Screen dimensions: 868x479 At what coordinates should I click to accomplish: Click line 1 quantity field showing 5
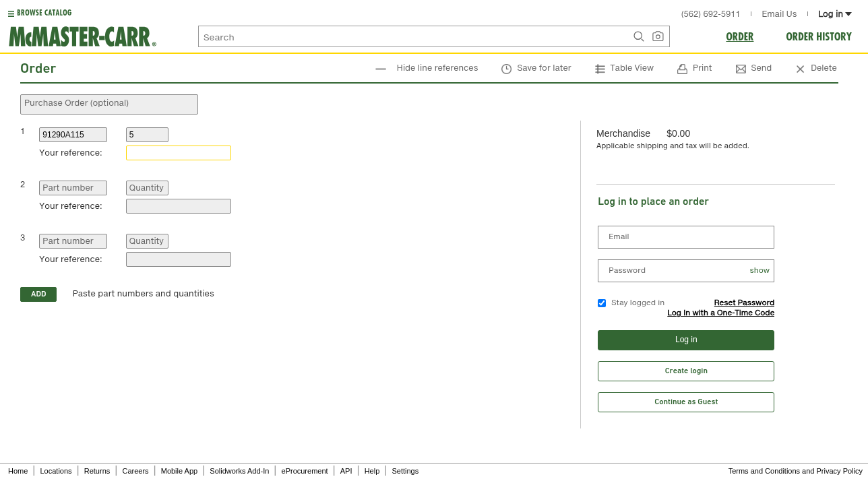(147, 135)
